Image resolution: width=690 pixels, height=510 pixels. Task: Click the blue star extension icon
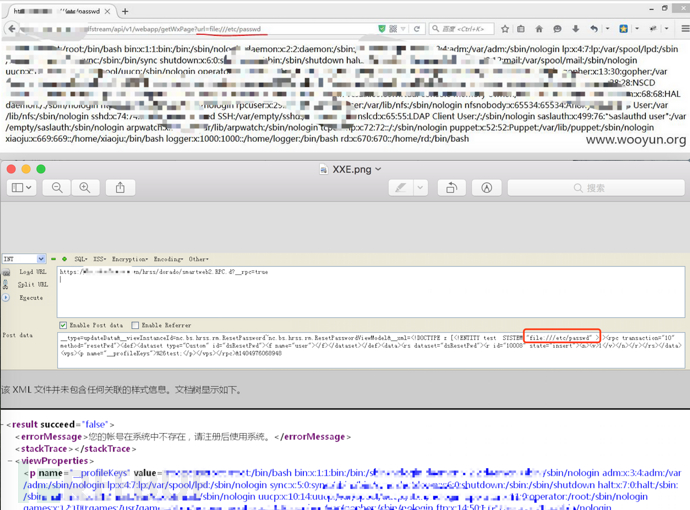pyautogui.click(x=624, y=29)
